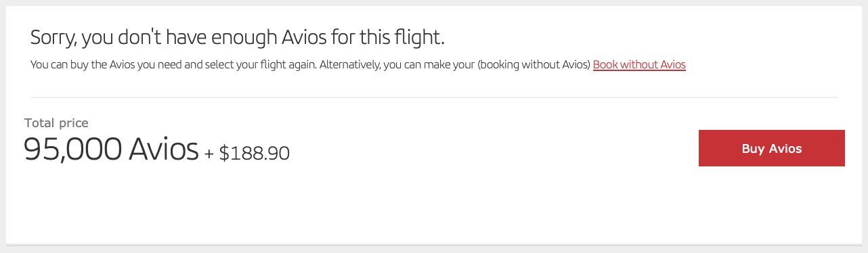Click the sentence starting 'You can buy the Avios'
Viewport: 868px width, 253px height.
coord(173,65)
